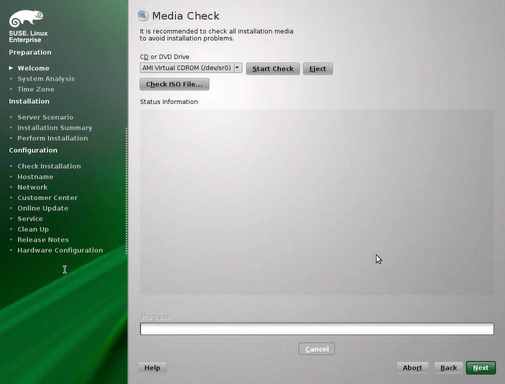Click the Welcome step arrow marker
This screenshot has height=384, width=505.
point(11,68)
